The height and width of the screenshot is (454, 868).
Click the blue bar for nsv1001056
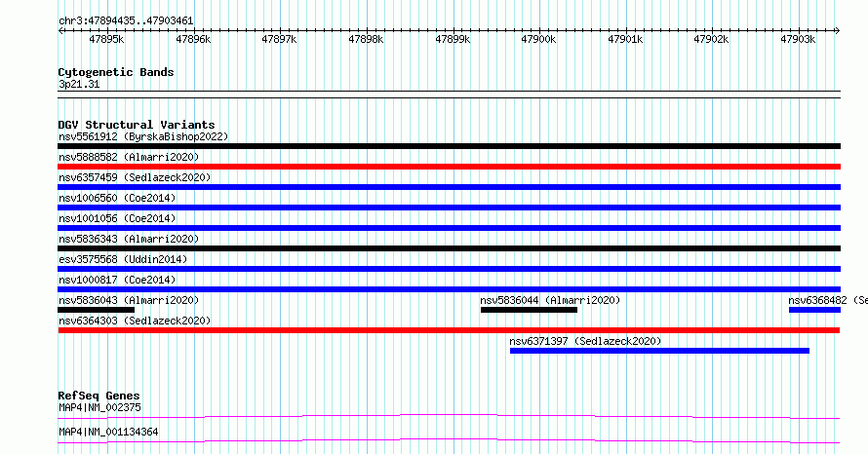[449, 228]
